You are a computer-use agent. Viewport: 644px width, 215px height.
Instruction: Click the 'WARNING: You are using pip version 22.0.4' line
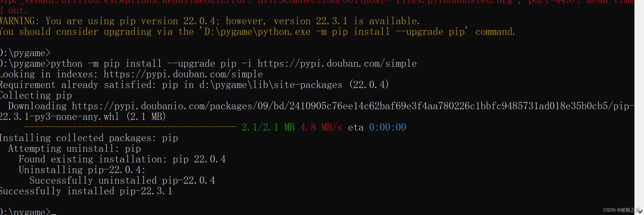point(210,21)
